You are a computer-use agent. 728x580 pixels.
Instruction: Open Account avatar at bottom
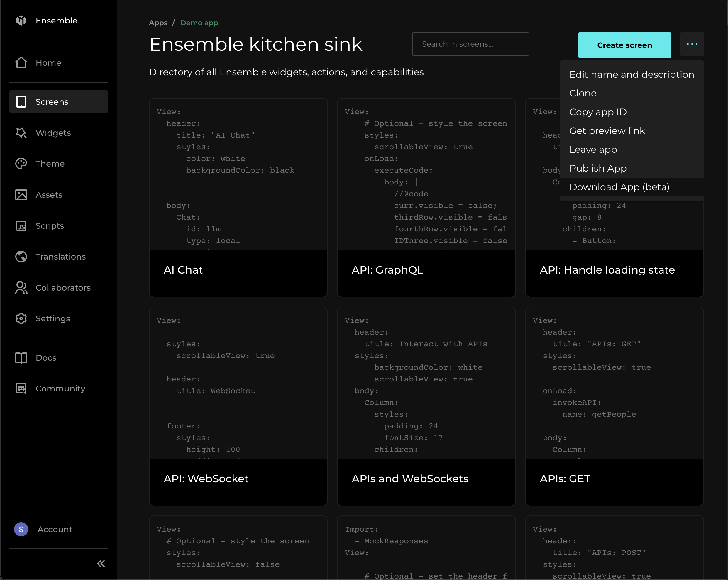(21, 529)
